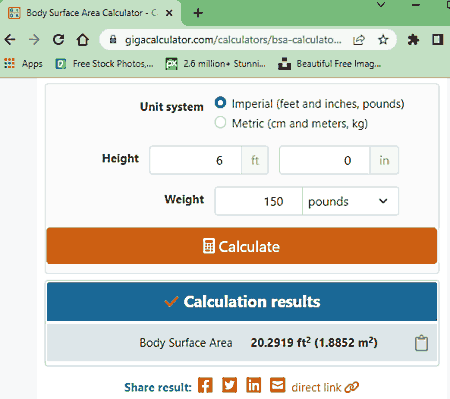This screenshot has width=450, height=399.
Task: Open 2.6 million+ Stunning bookmark
Action: tap(216, 63)
